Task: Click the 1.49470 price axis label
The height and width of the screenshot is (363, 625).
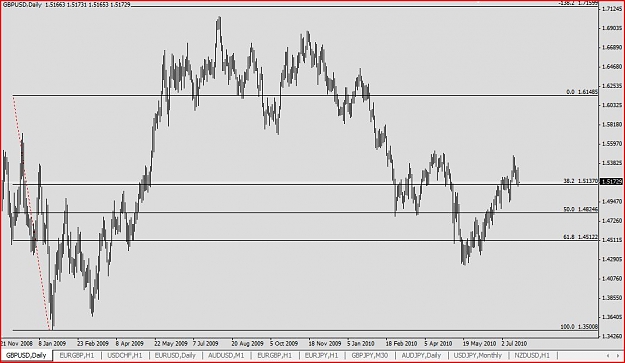Action: pos(611,202)
